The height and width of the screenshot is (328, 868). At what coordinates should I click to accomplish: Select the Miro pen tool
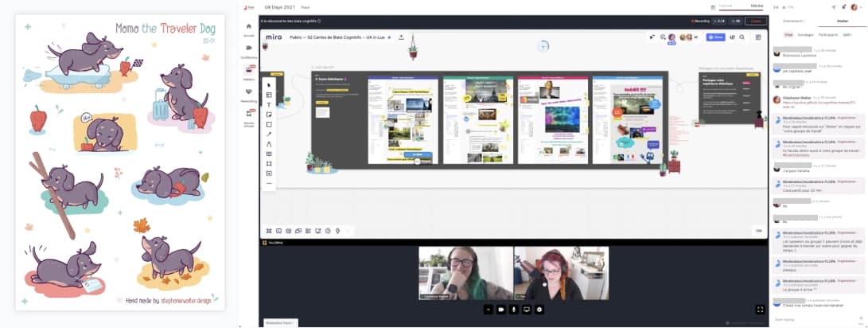click(269, 144)
